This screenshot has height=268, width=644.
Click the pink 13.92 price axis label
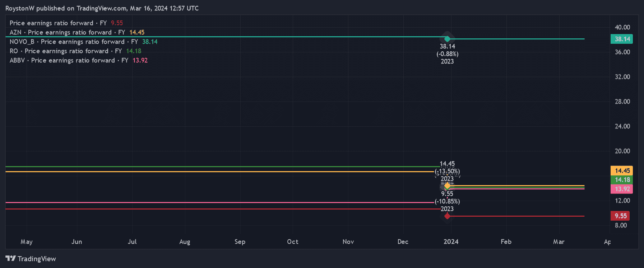coord(622,189)
